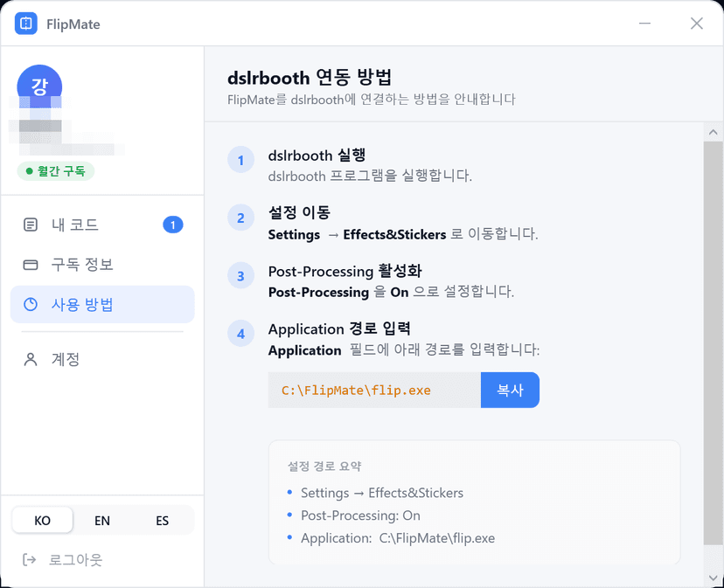Viewport: 724px width, 588px height.
Task: Click the 계정 person icon
Action: (29, 359)
